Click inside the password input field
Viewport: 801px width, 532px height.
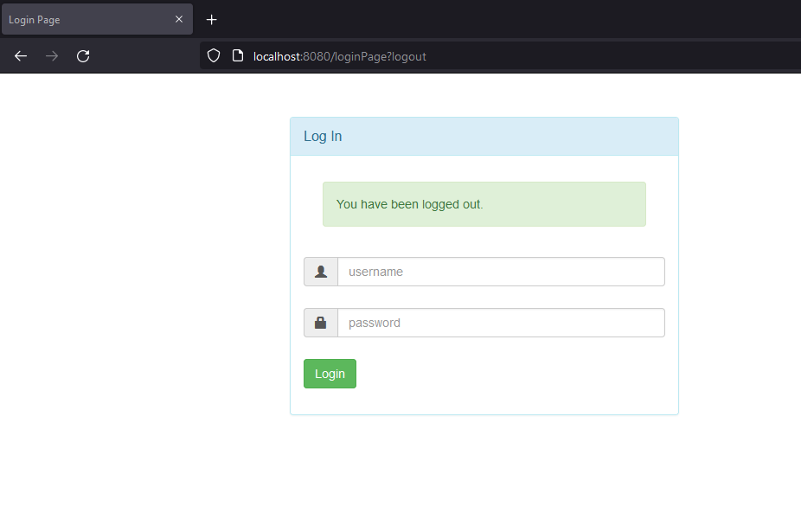502,322
